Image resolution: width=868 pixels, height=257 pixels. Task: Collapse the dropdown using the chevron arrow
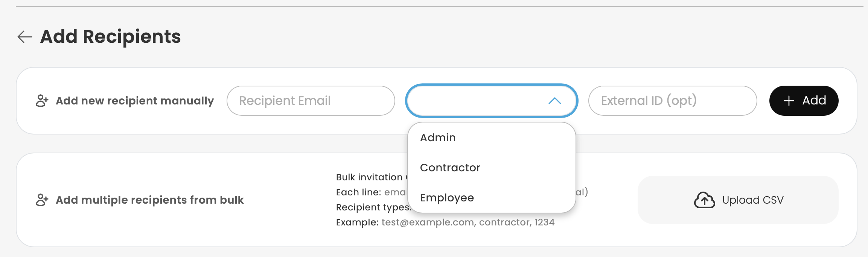click(x=554, y=101)
